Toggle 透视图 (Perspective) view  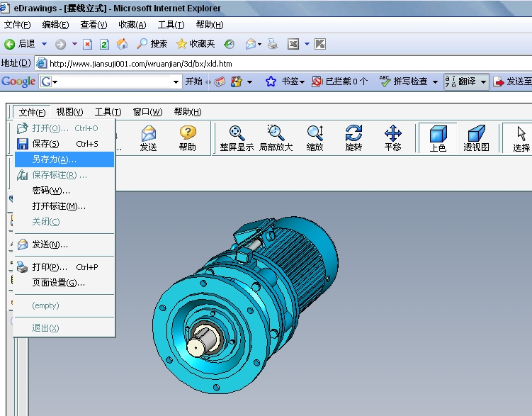476,138
